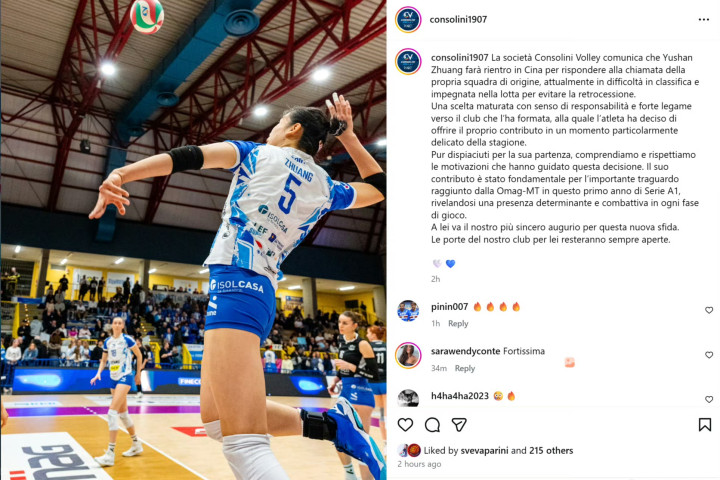Screen dimensions: 720x480
Task: Open pinin007's profile picture
Action: 408,311
